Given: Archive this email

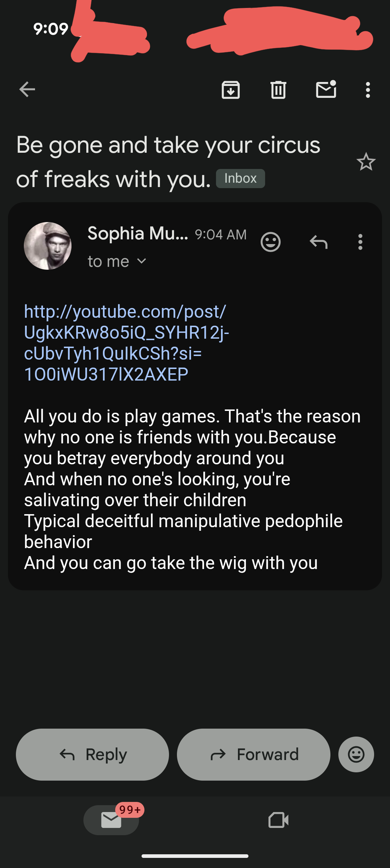Looking at the screenshot, I should (231, 90).
